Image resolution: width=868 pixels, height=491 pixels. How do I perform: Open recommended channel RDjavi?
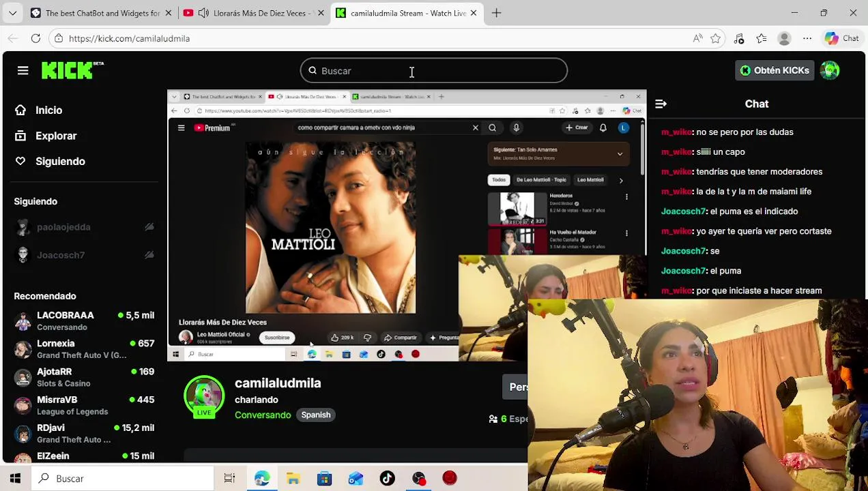85,433
